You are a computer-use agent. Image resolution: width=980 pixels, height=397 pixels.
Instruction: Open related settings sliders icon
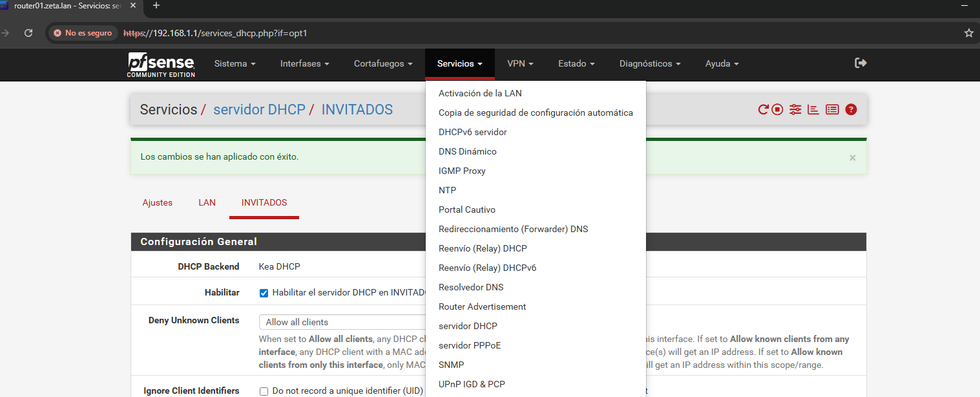pos(795,110)
